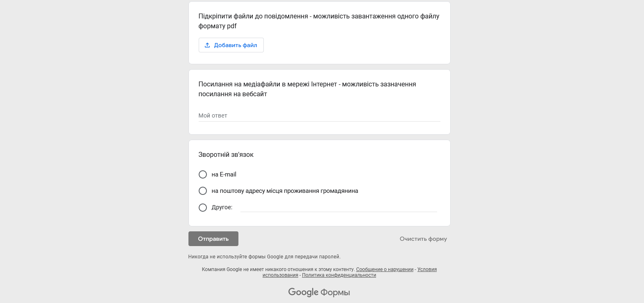Click the upload arrow icon

tap(207, 45)
